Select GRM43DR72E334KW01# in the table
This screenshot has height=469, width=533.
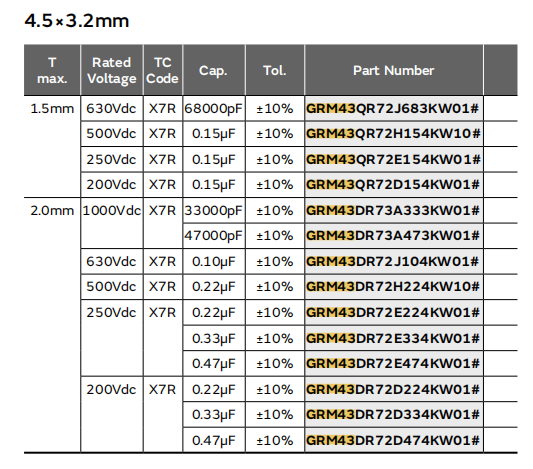click(393, 338)
